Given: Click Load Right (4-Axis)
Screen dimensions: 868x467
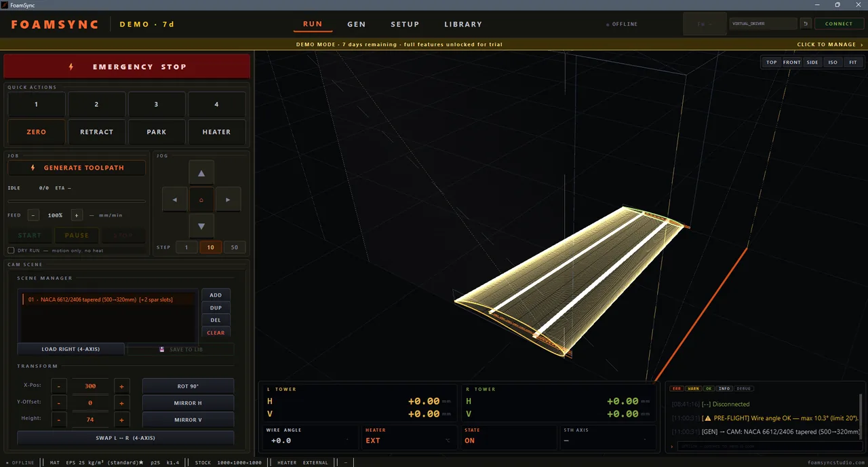Looking at the screenshot, I should (71, 349).
